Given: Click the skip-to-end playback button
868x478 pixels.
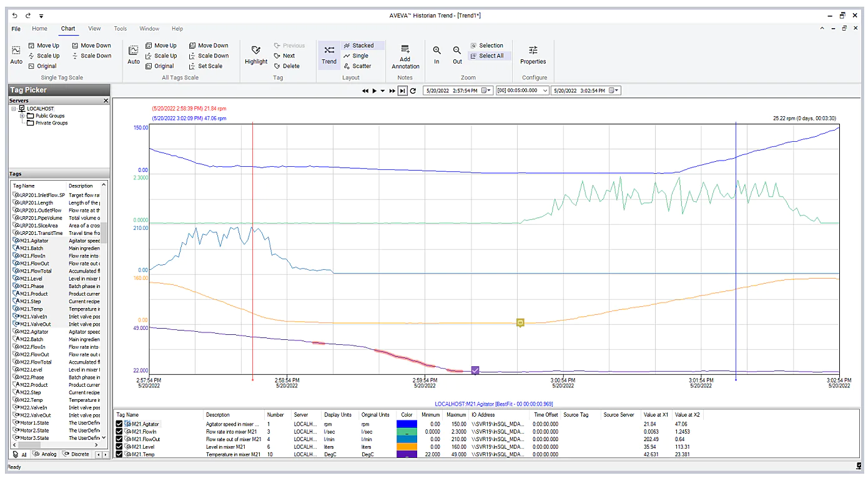Looking at the screenshot, I should (x=403, y=91).
